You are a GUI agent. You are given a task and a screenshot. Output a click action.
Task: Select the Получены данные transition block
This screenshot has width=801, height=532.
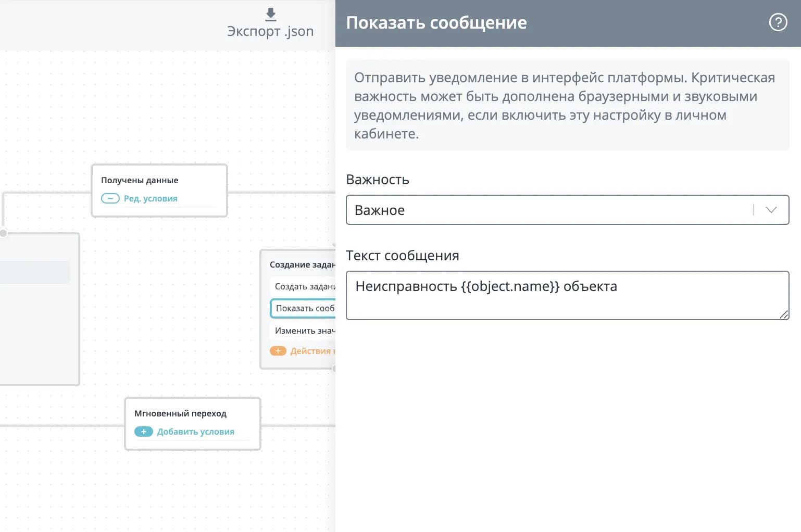(159, 191)
